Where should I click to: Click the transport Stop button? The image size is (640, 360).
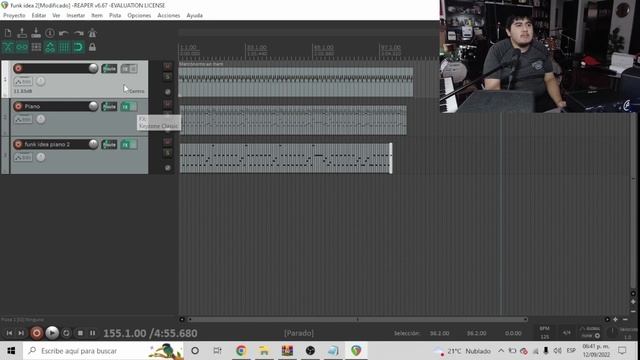[80, 333]
